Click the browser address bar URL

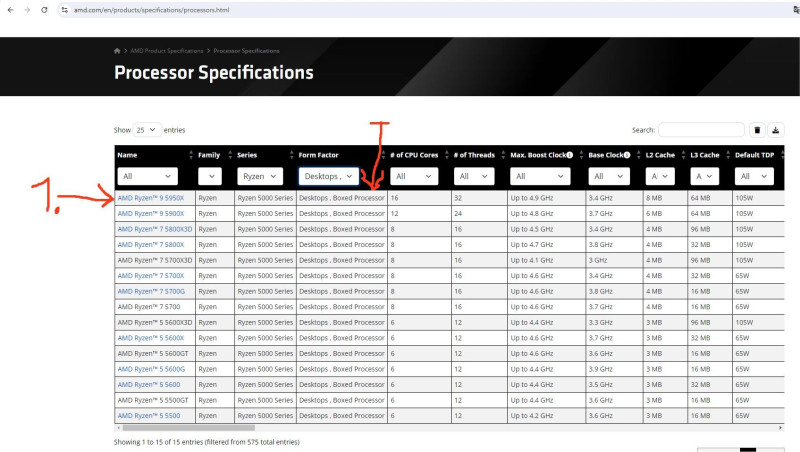[152, 10]
